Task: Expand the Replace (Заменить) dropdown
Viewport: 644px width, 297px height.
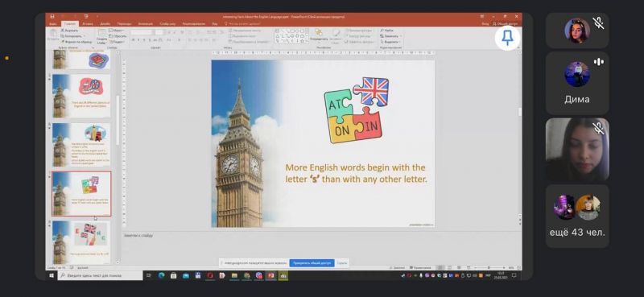Action: [391, 36]
